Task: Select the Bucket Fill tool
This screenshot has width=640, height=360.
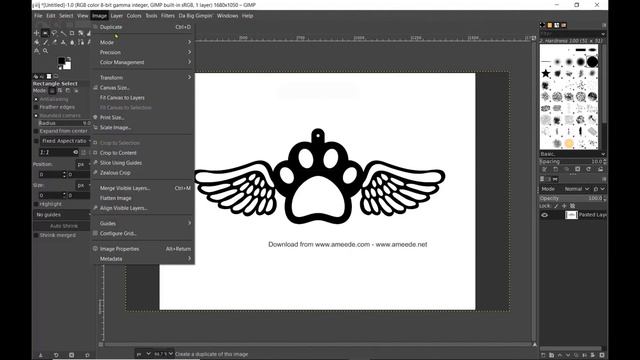Action: tap(36, 42)
